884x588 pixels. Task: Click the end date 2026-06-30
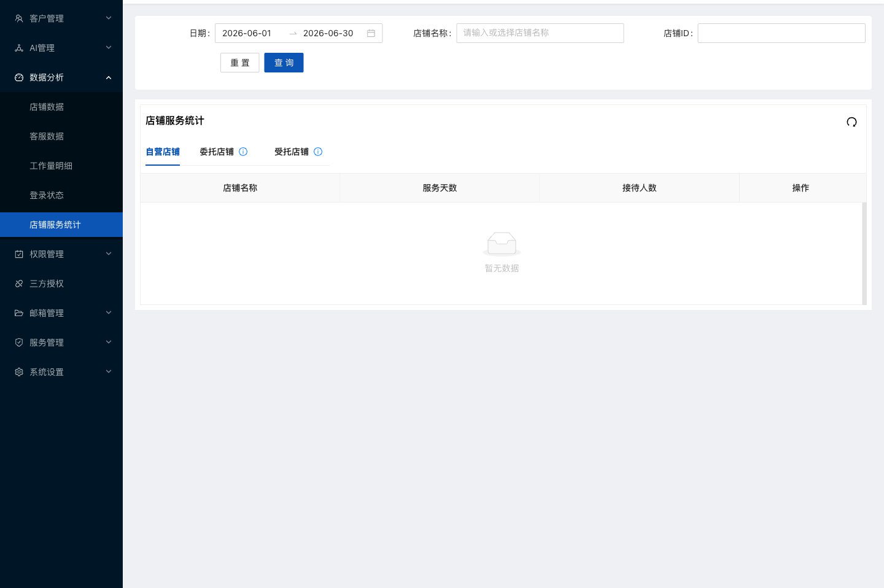[x=328, y=33]
